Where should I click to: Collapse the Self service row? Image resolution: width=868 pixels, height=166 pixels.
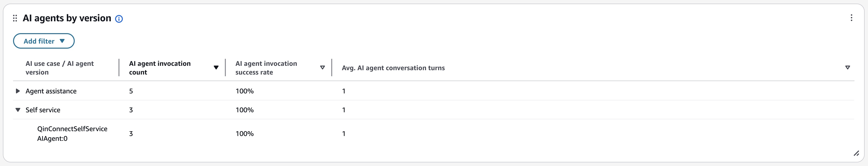pyautogui.click(x=17, y=110)
